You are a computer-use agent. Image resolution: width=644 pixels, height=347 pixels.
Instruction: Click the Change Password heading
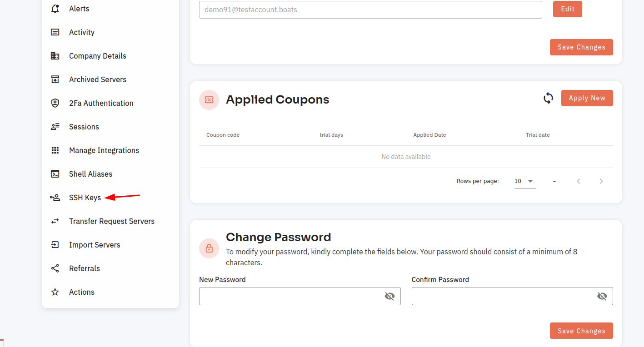click(279, 237)
